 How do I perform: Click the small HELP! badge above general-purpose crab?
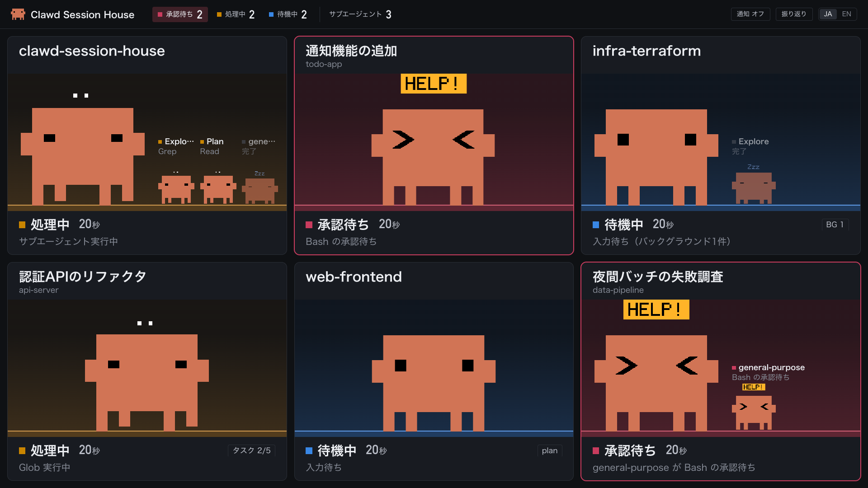pyautogui.click(x=754, y=387)
